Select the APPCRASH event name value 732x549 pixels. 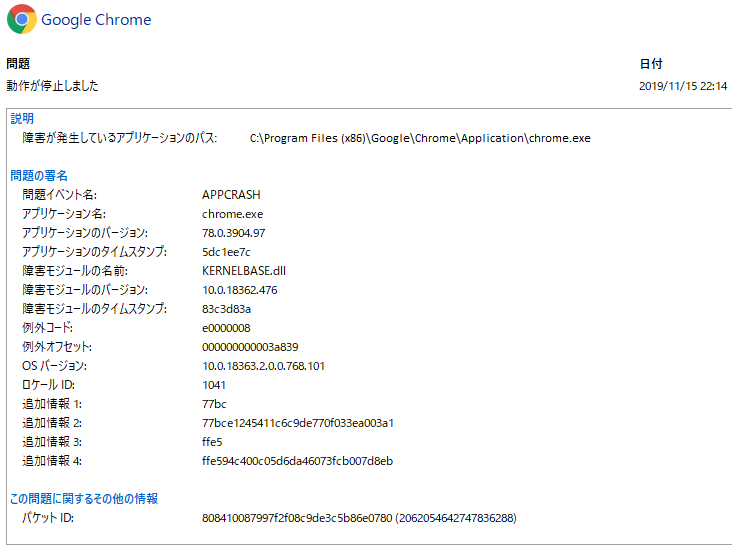pos(231,195)
